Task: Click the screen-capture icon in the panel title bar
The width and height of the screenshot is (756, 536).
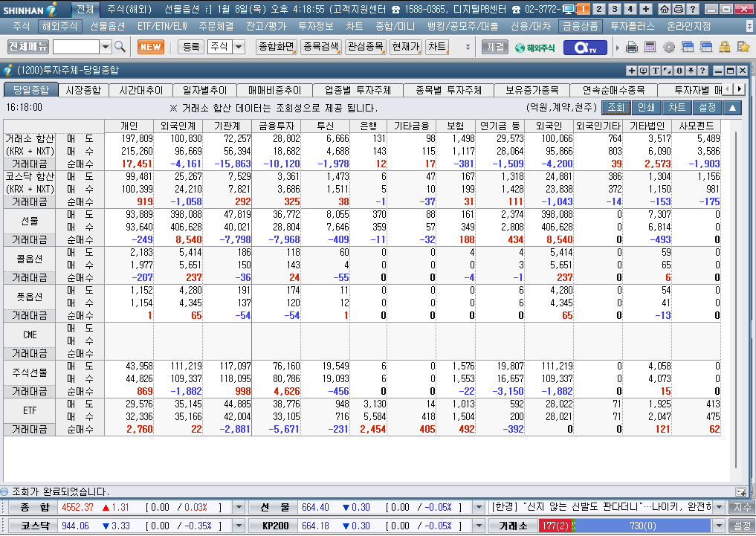Action: point(643,71)
